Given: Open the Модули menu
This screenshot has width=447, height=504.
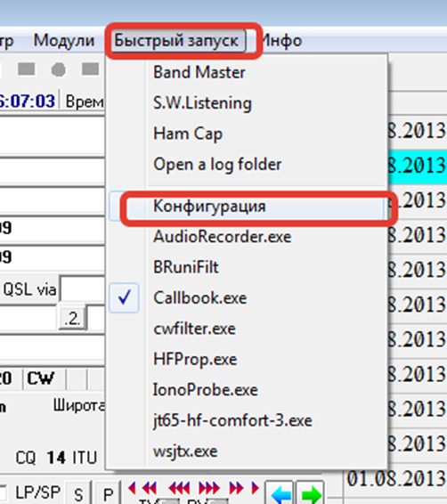Looking at the screenshot, I should [64, 41].
